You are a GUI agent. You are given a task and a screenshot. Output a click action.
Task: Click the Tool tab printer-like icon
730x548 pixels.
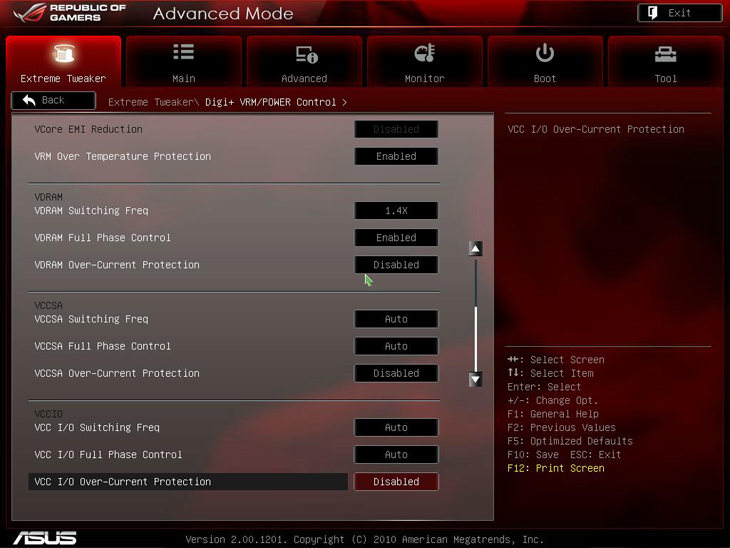(x=665, y=54)
